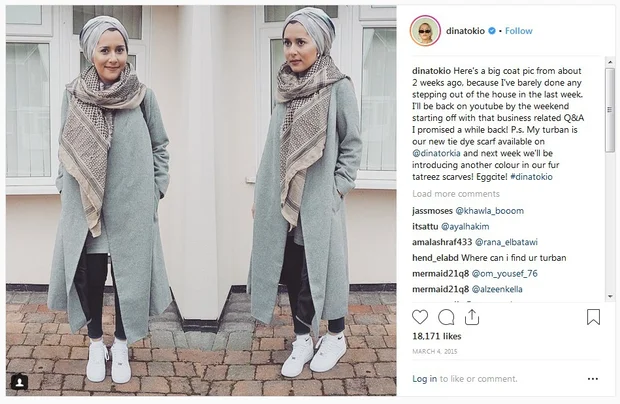620x404 pixels.
Task: Open comment speech bubble icon
Action: 446,317
